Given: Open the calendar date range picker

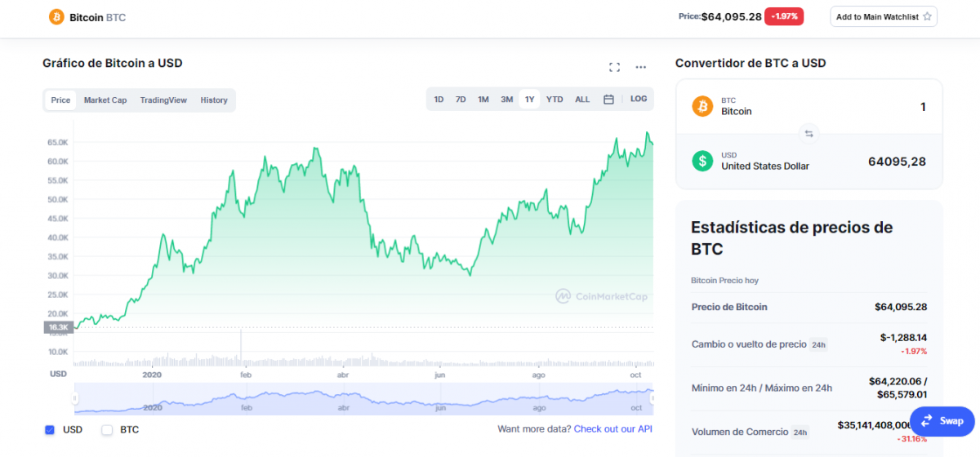Looking at the screenshot, I should (x=608, y=100).
